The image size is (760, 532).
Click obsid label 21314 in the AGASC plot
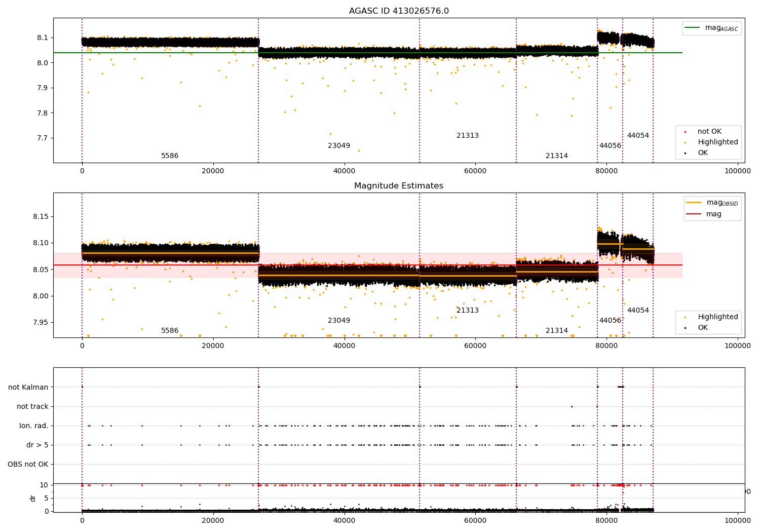(557, 156)
